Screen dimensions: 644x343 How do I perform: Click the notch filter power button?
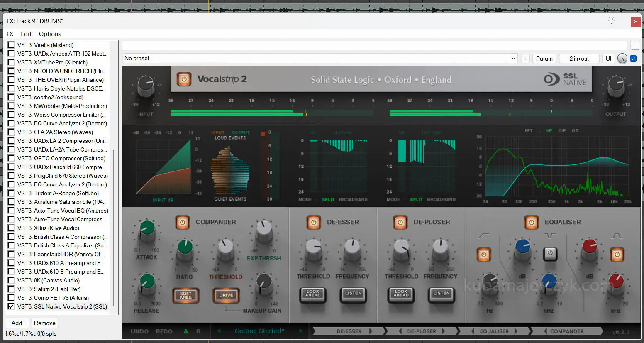(x=550, y=253)
